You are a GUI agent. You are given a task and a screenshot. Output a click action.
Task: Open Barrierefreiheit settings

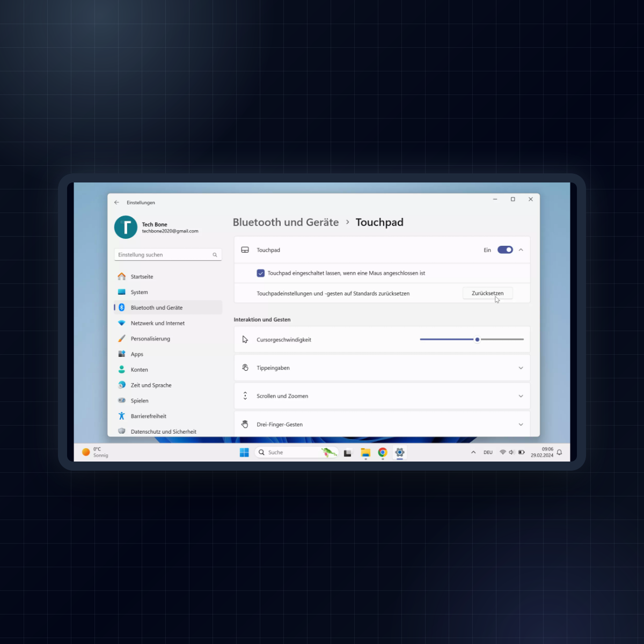click(168, 416)
